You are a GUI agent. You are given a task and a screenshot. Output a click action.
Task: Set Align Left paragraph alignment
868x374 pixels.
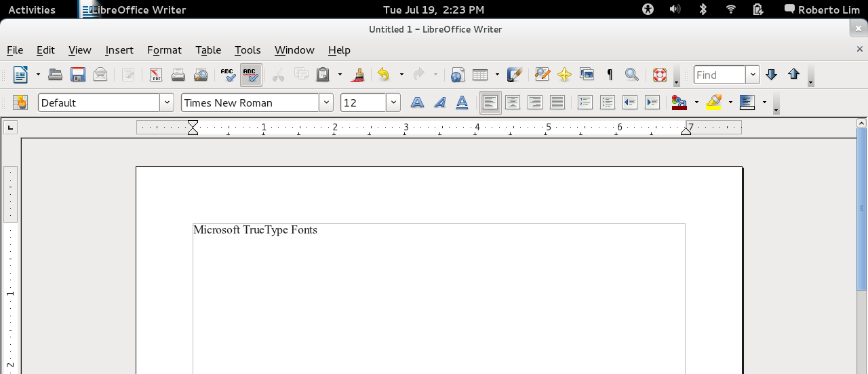490,102
